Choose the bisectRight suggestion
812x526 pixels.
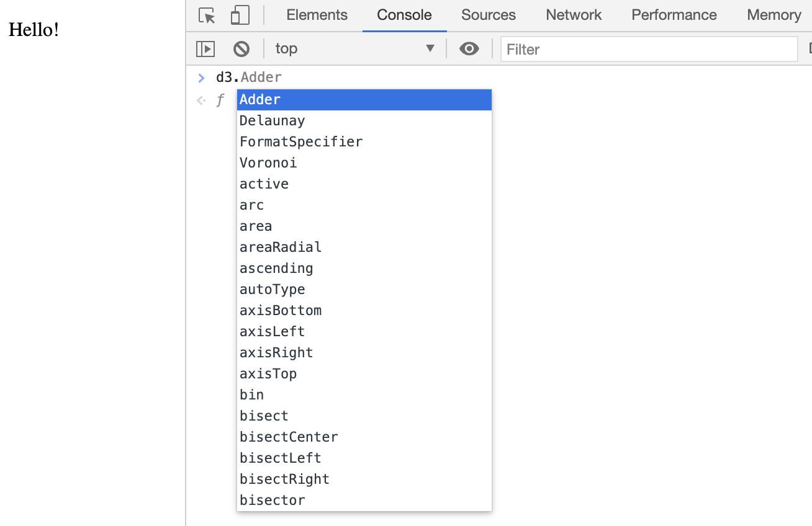pyautogui.click(x=364, y=479)
